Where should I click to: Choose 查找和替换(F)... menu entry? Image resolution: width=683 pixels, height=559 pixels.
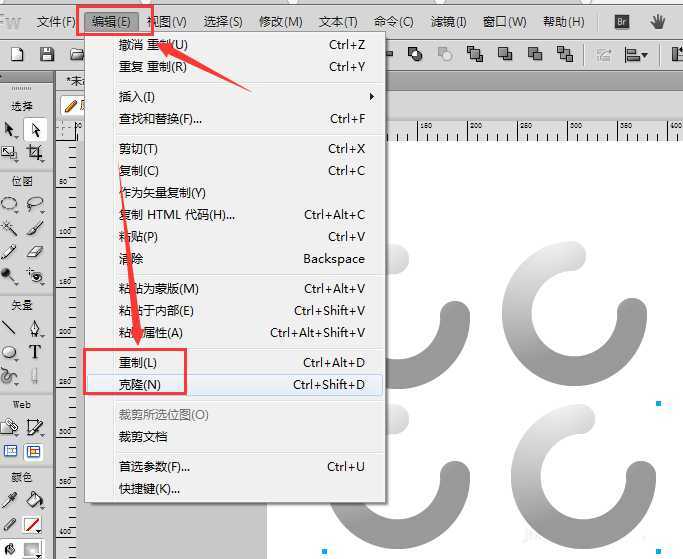click(x=235, y=119)
